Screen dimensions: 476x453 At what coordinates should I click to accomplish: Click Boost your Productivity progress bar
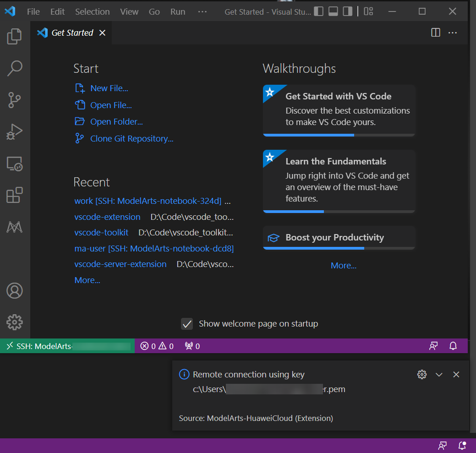(x=339, y=248)
